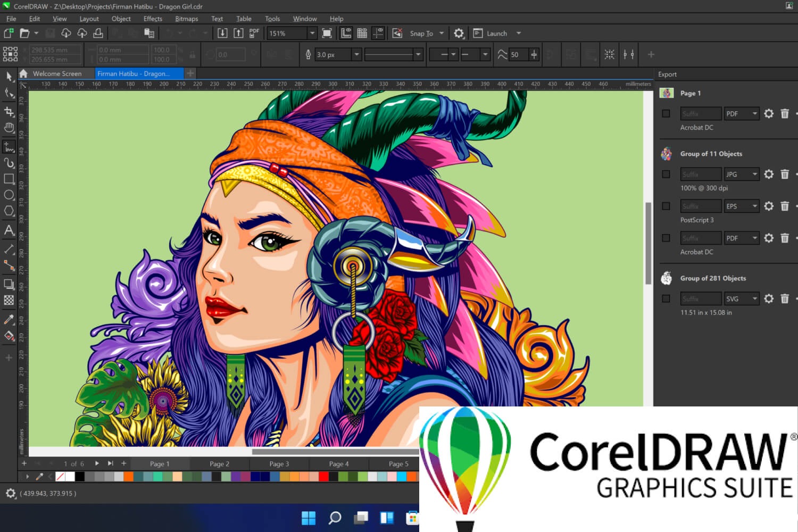Expand the Snap To dropdown
The height and width of the screenshot is (532, 798).
(442, 33)
